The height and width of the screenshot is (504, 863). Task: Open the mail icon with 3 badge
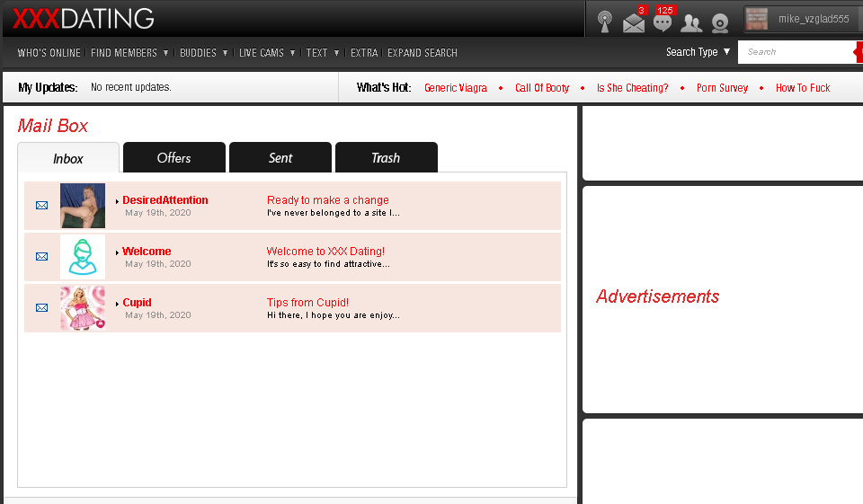634,23
